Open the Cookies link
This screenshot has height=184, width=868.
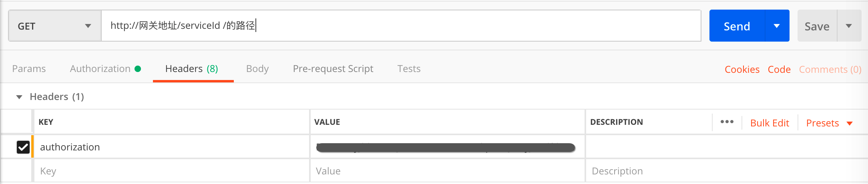742,69
